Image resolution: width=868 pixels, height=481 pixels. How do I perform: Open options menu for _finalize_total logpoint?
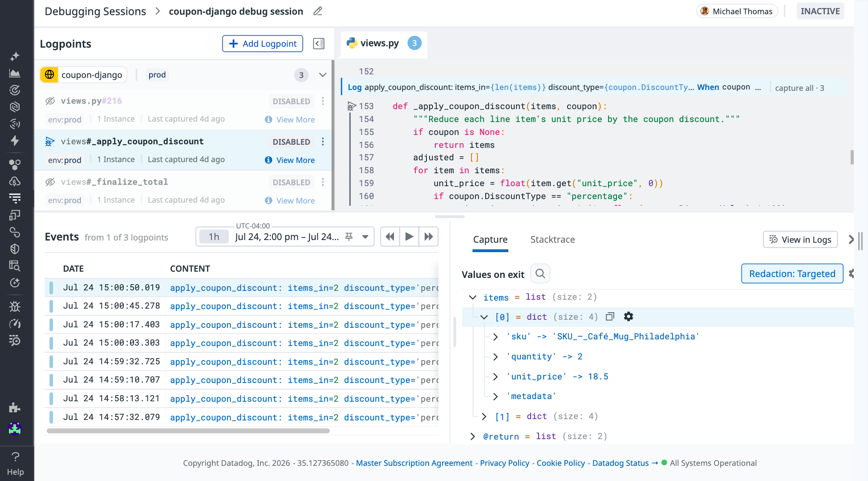323,182
